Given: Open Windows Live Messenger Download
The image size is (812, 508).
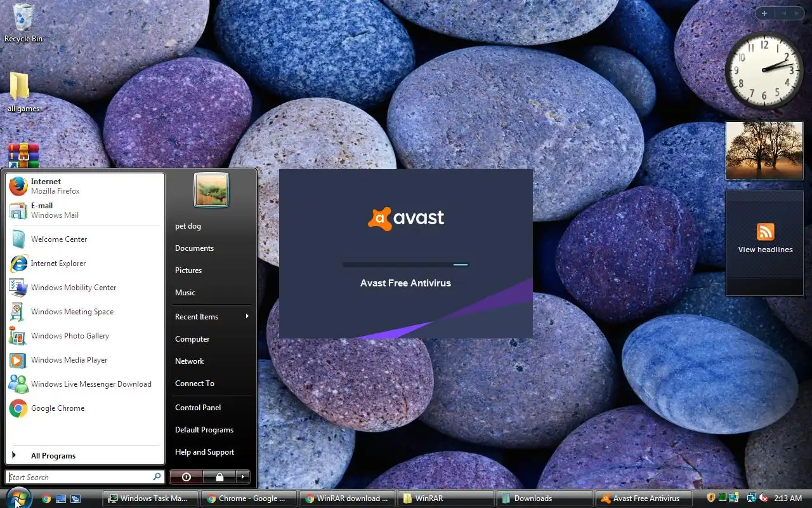Looking at the screenshot, I should [x=85, y=384].
